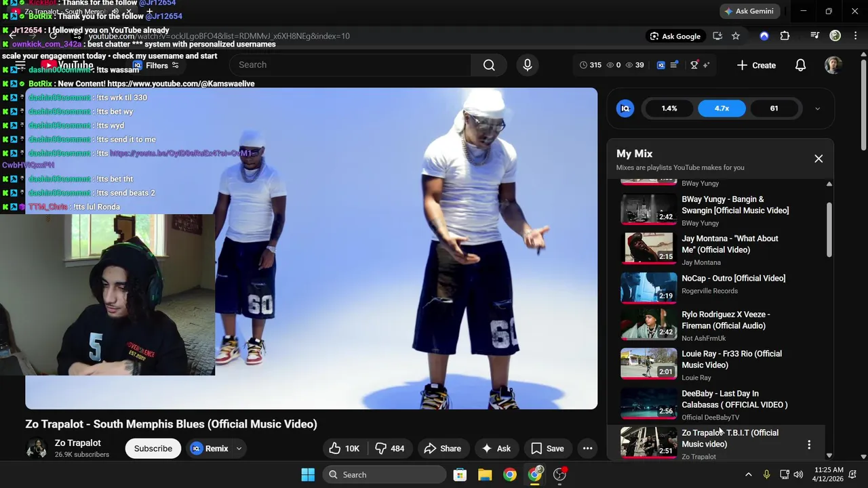Select the 1.4% metric pill
868x488 pixels.
pos(669,108)
